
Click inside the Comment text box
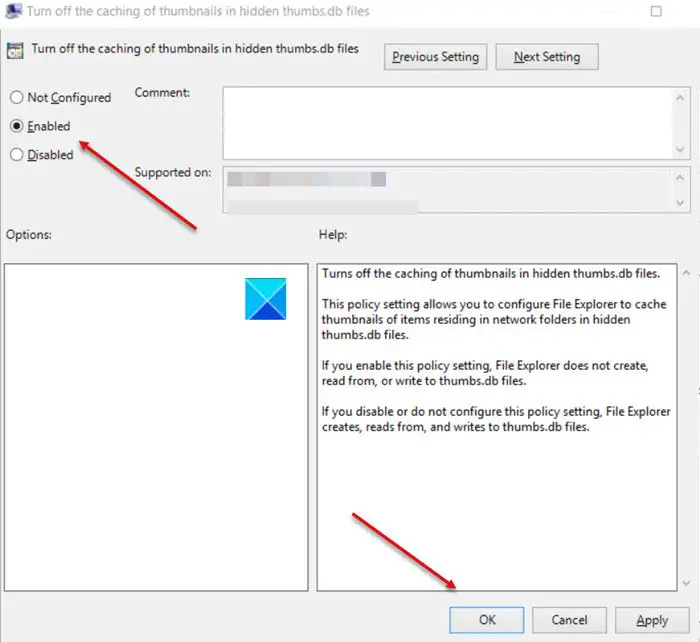coord(449,123)
